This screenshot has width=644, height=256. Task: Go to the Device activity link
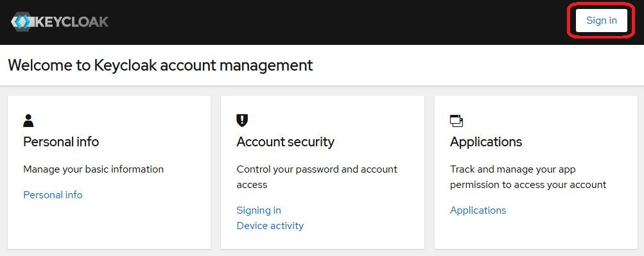click(x=270, y=226)
